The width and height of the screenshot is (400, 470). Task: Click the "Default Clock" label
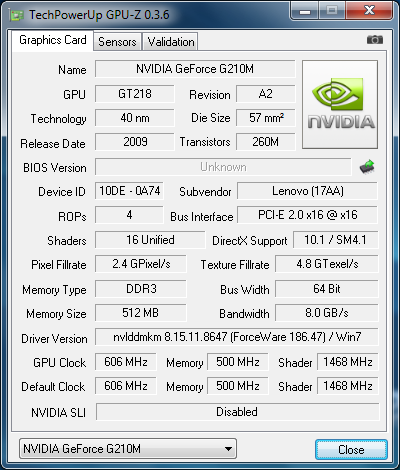pyautogui.click(x=53, y=387)
